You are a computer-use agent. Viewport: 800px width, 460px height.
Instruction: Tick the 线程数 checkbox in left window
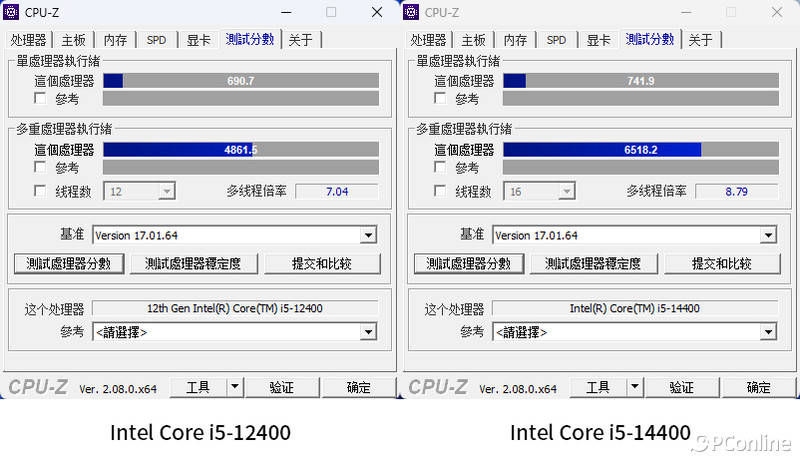[x=40, y=191]
